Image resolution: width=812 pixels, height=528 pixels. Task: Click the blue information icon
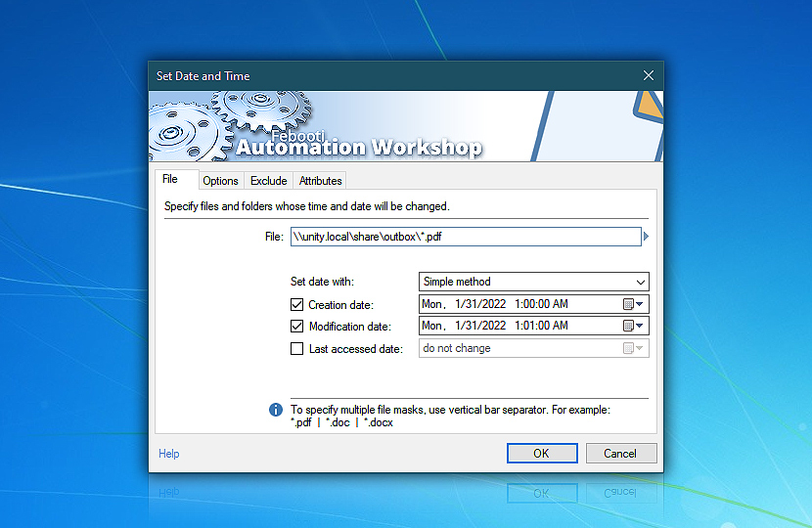coord(276,410)
